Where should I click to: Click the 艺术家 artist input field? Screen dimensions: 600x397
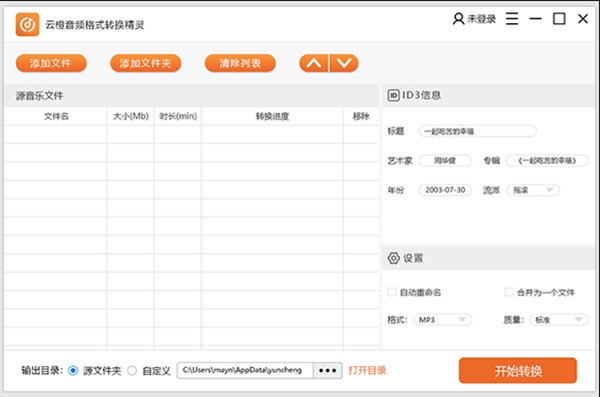[x=445, y=160]
